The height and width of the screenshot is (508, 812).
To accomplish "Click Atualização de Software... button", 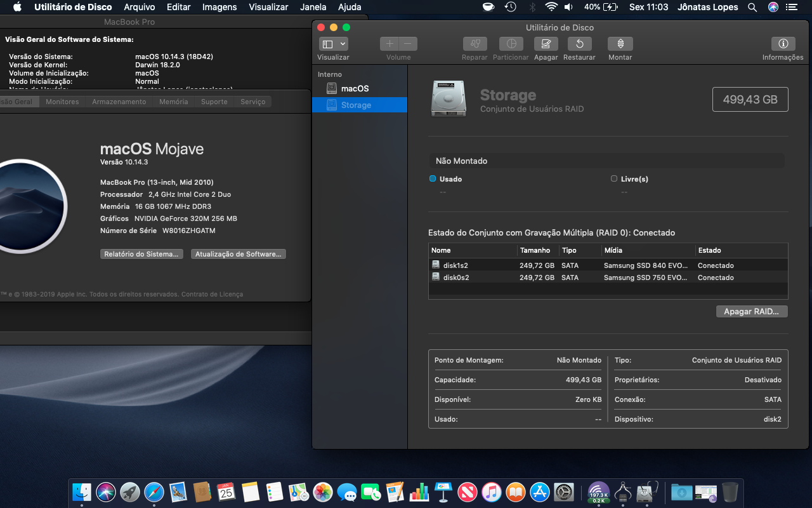I will point(239,254).
